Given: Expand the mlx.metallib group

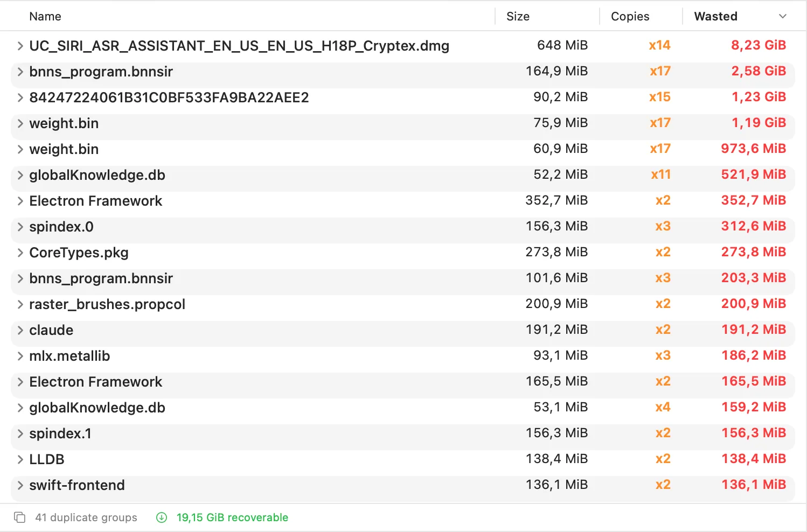Looking at the screenshot, I should click(20, 356).
